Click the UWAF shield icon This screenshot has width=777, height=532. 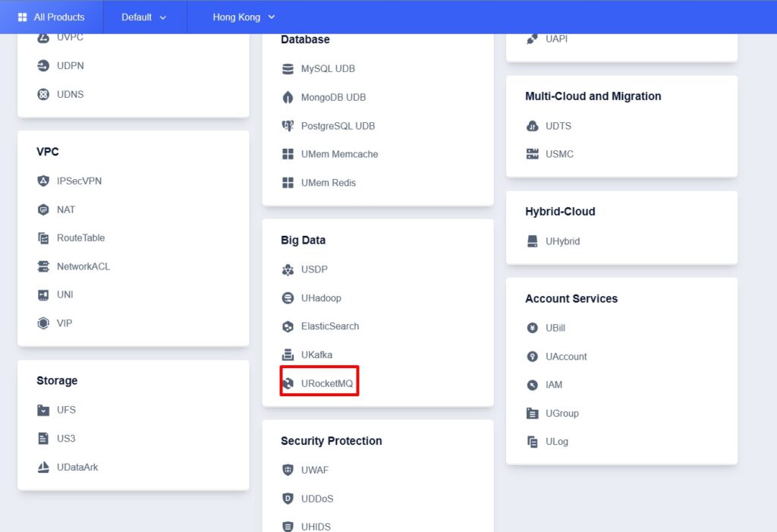point(288,470)
